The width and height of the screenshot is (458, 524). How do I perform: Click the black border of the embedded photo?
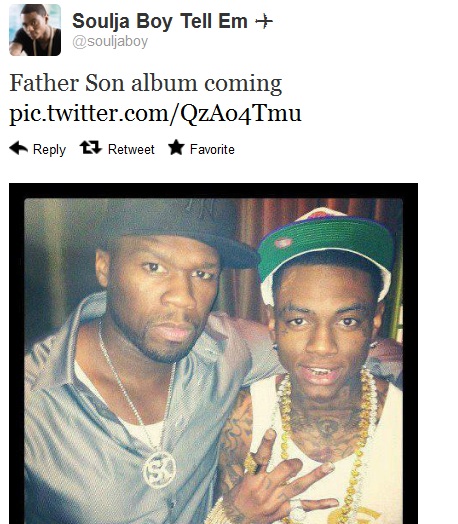214,190
